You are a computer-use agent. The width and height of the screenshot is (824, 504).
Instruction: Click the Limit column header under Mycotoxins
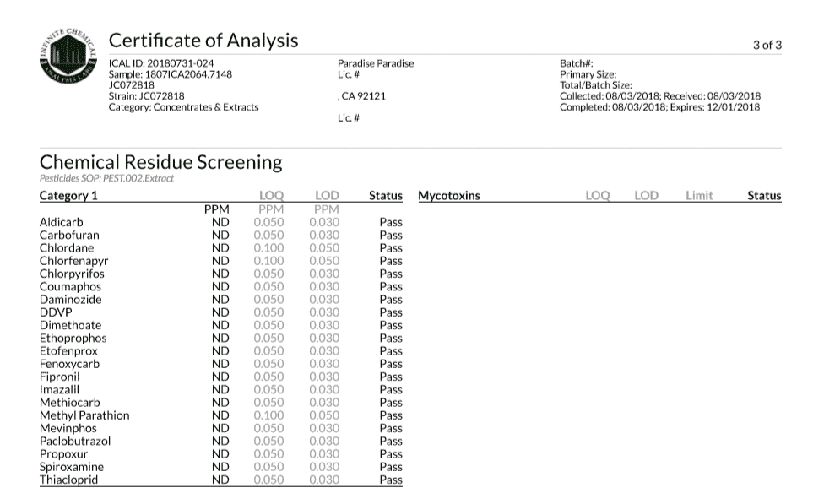tap(699, 196)
